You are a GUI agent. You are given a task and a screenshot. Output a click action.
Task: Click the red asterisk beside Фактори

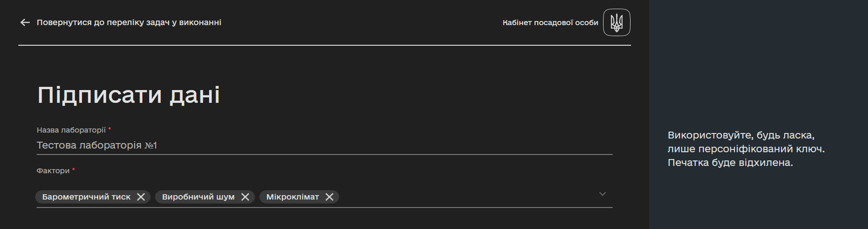tap(74, 170)
